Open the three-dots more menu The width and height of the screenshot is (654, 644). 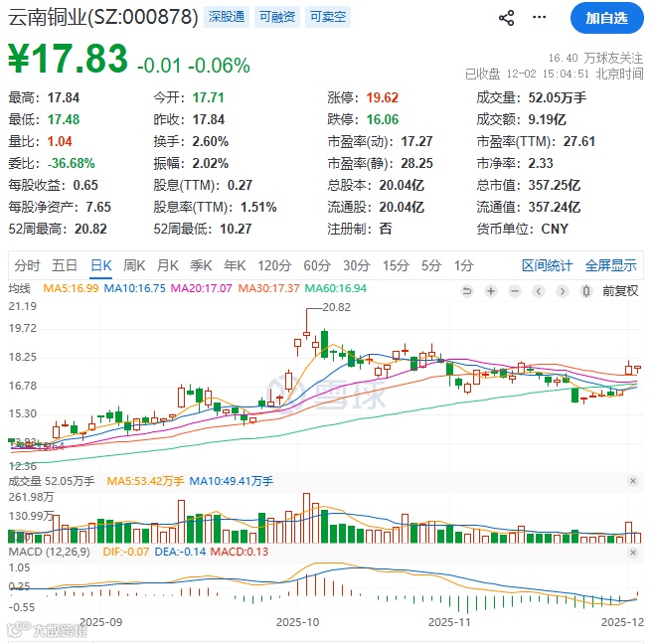pos(540,17)
